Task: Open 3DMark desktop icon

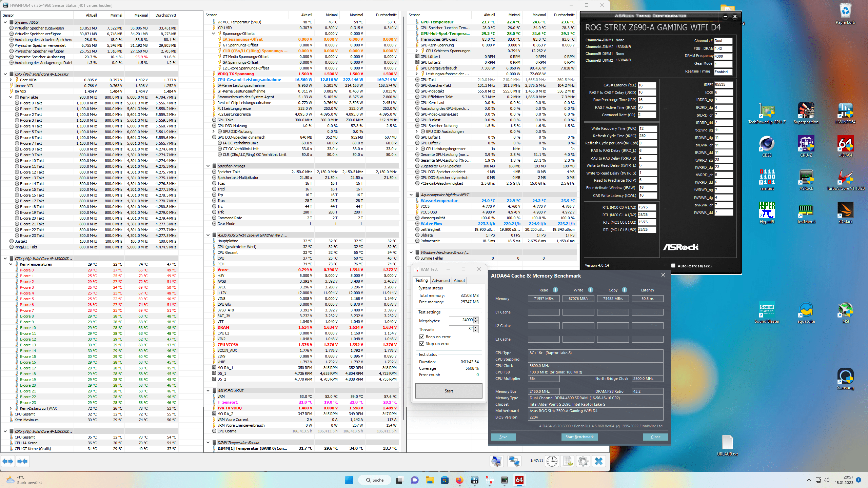Action: [x=845, y=213]
